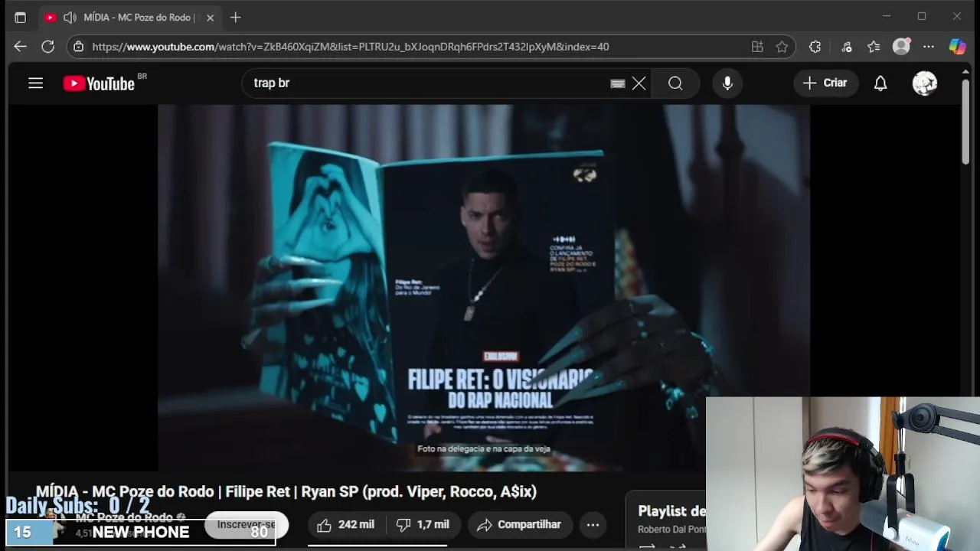The width and height of the screenshot is (980, 551).
Task: Click the magnifier search button
Action: click(675, 83)
